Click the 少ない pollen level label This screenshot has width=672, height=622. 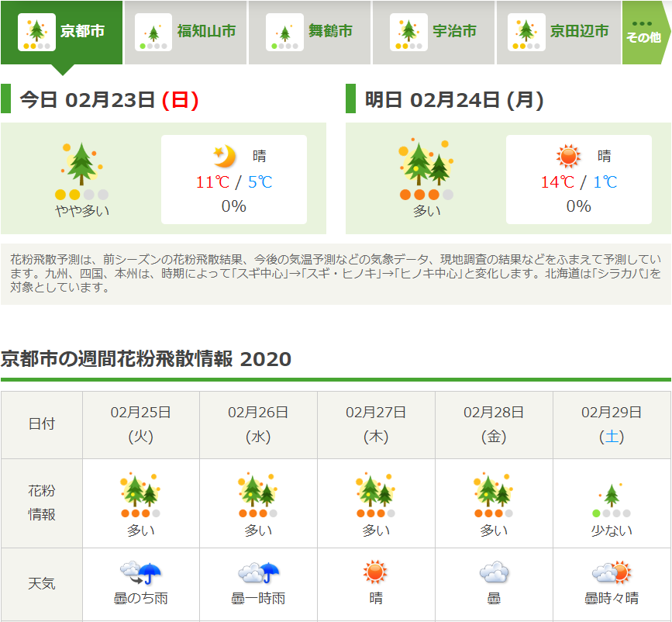[612, 530]
